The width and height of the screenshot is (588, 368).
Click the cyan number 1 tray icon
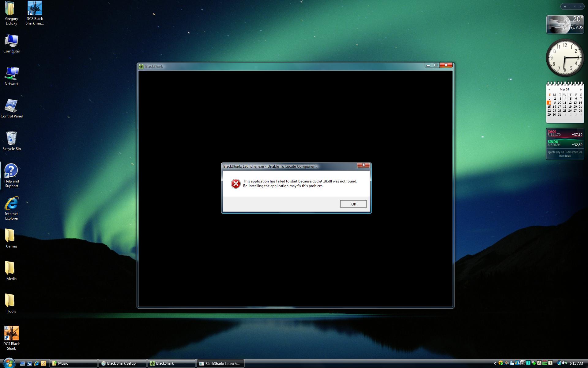coord(528,363)
